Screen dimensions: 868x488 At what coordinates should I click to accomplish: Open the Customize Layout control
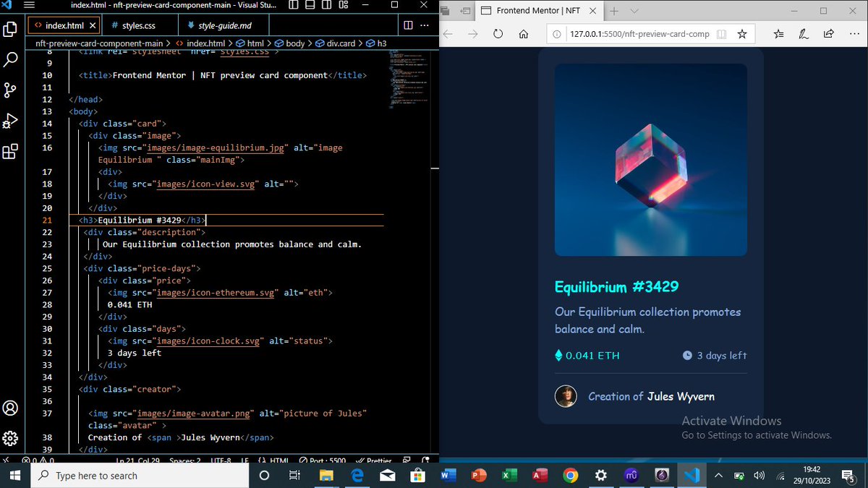[x=344, y=5]
